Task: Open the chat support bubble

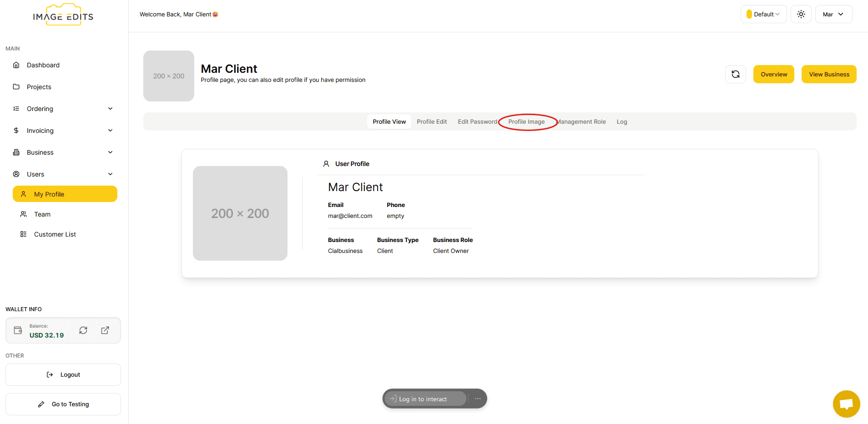Action: (x=846, y=404)
